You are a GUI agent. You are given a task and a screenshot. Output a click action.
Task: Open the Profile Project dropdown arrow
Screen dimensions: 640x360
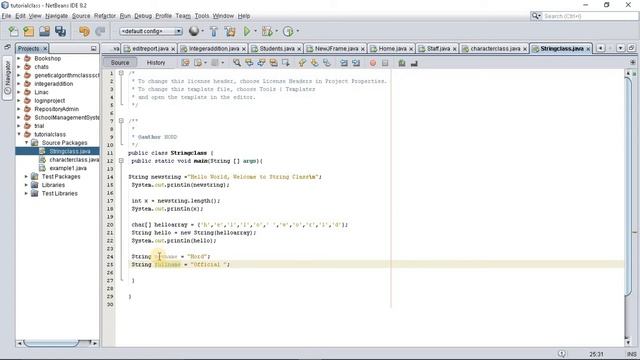(x=298, y=31)
